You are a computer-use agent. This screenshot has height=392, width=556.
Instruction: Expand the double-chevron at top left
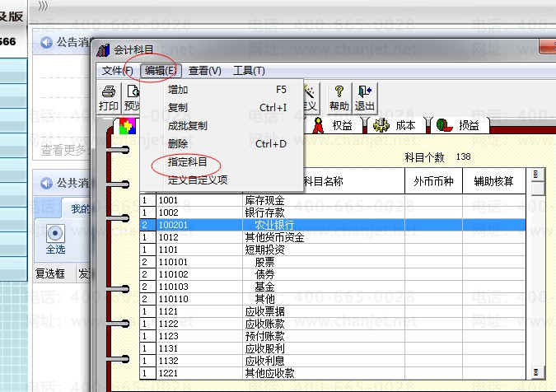coord(43,6)
